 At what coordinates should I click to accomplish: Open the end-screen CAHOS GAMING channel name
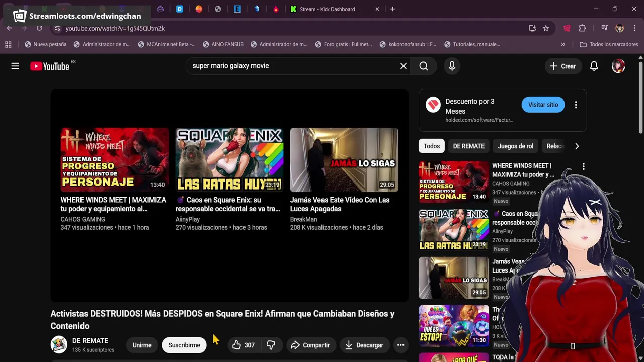click(x=83, y=219)
